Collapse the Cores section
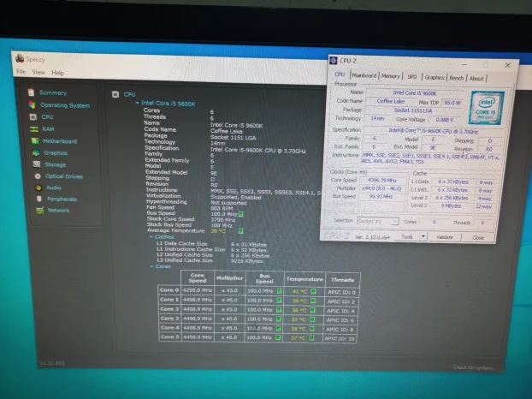The width and height of the screenshot is (532, 399). pyautogui.click(x=151, y=266)
